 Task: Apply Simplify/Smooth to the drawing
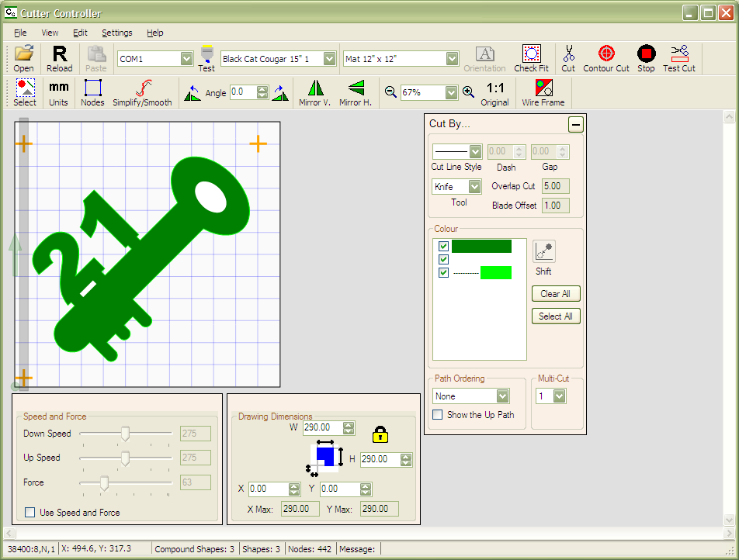[x=142, y=93]
